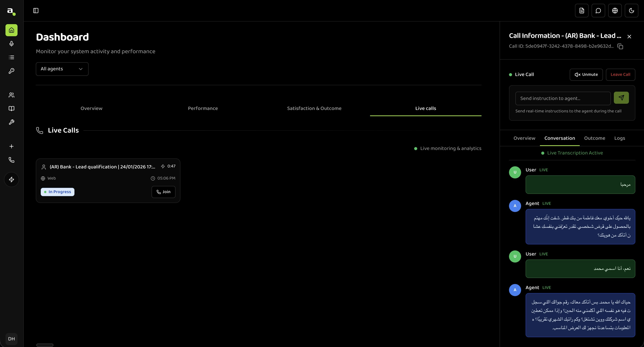Click the API keys icon in the sidebar
Image resolution: width=644 pixels, height=347 pixels.
pyautogui.click(x=11, y=71)
